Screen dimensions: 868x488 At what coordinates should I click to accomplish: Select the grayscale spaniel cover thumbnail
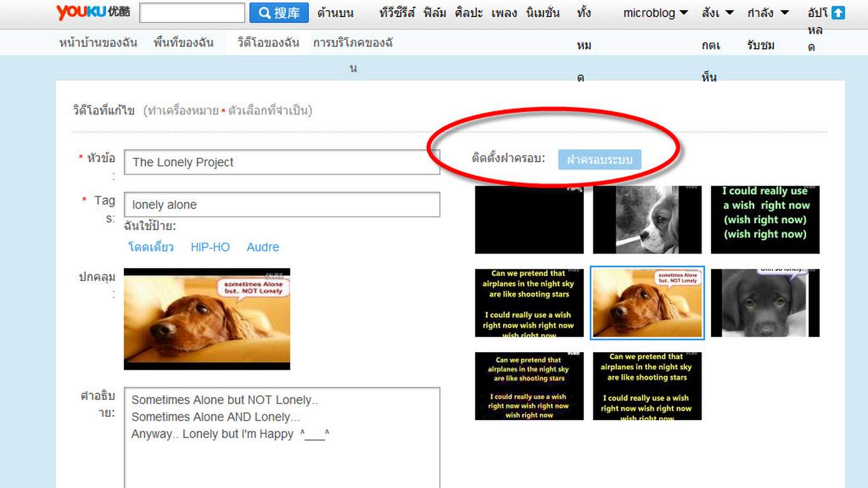click(x=647, y=220)
